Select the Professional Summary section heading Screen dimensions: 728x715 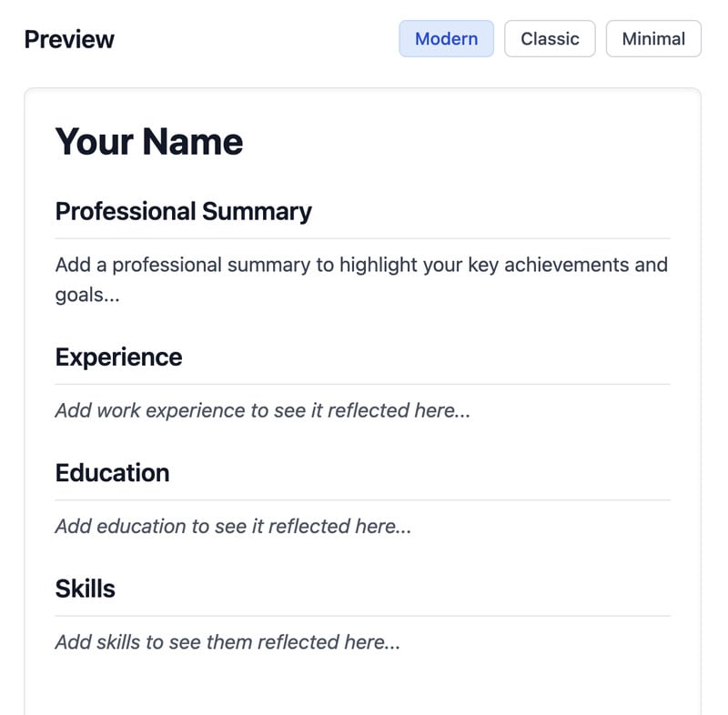click(183, 211)
